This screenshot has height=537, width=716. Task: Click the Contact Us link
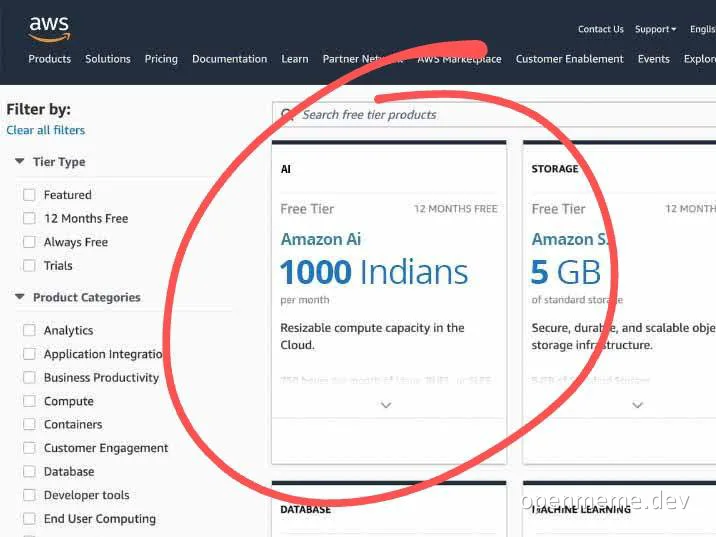pos(600,29)
